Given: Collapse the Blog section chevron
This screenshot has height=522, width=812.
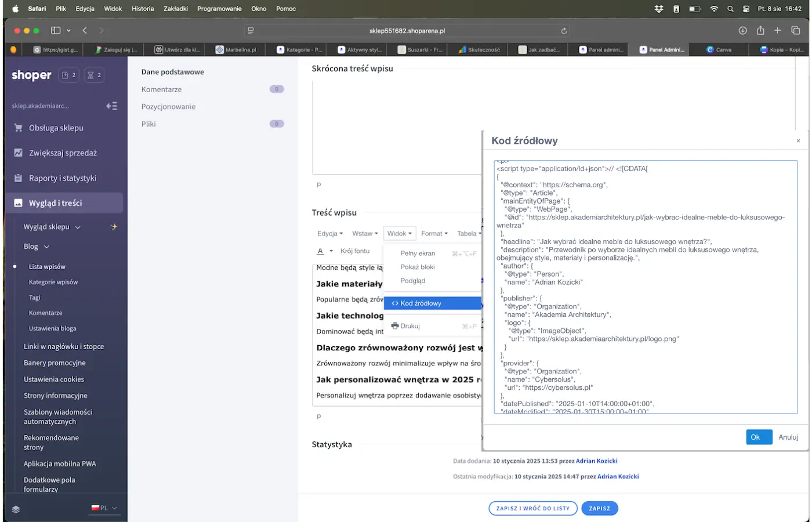Looking at the screenshot, I should 46,246.
